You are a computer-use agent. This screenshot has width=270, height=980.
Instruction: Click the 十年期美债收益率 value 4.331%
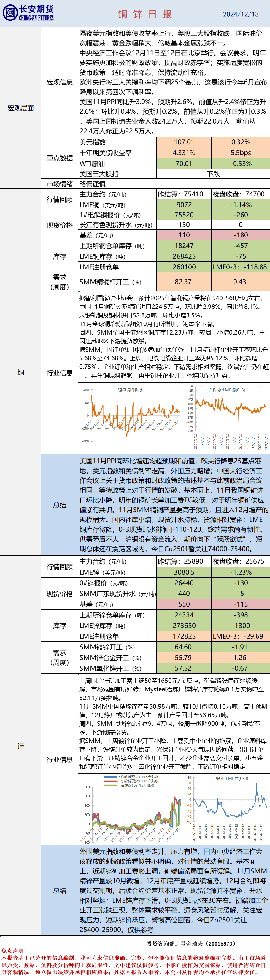pos(184,153)
